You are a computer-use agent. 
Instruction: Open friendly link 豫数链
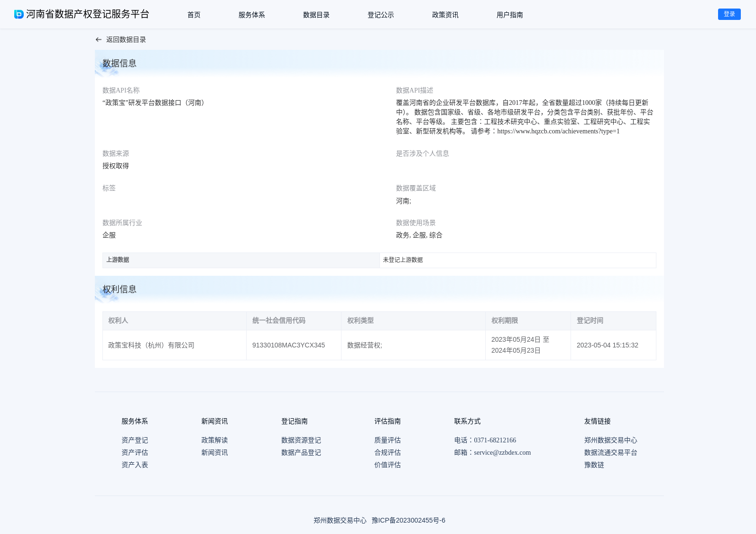click(x=594, y=465)
